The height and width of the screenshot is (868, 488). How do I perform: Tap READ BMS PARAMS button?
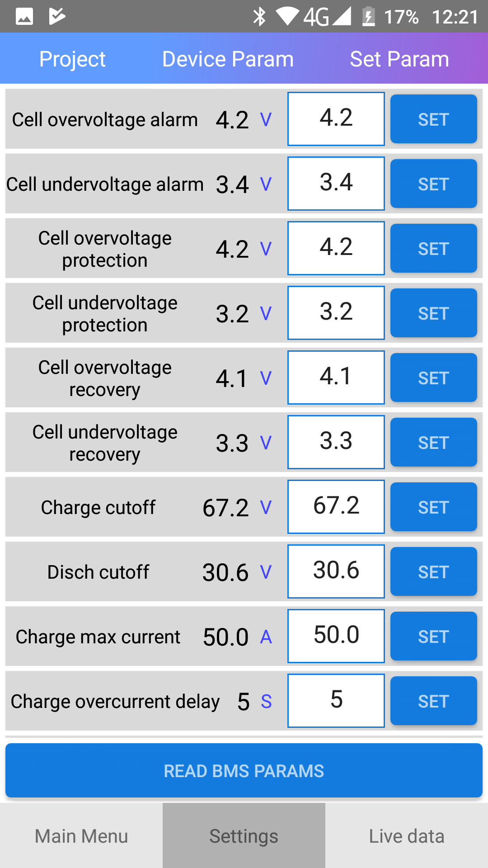pyautogui.click(x=244, y=770)
